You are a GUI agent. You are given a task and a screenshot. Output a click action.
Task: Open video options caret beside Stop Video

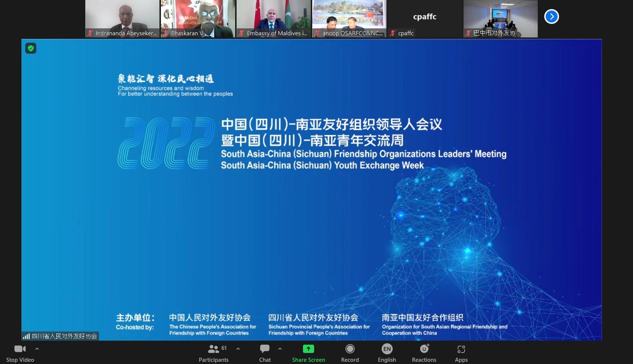click(37, 349)
